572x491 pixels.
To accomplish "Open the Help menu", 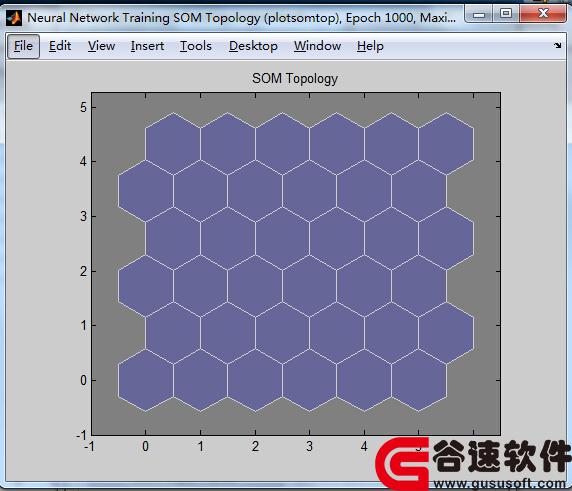I will click(370, 46).
